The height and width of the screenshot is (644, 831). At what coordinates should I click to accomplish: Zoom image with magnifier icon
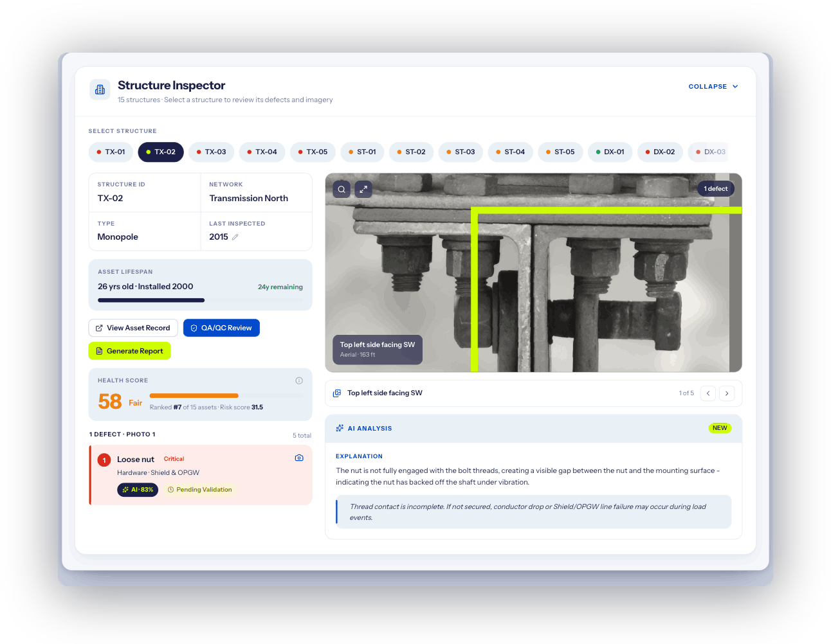point(342,189)
